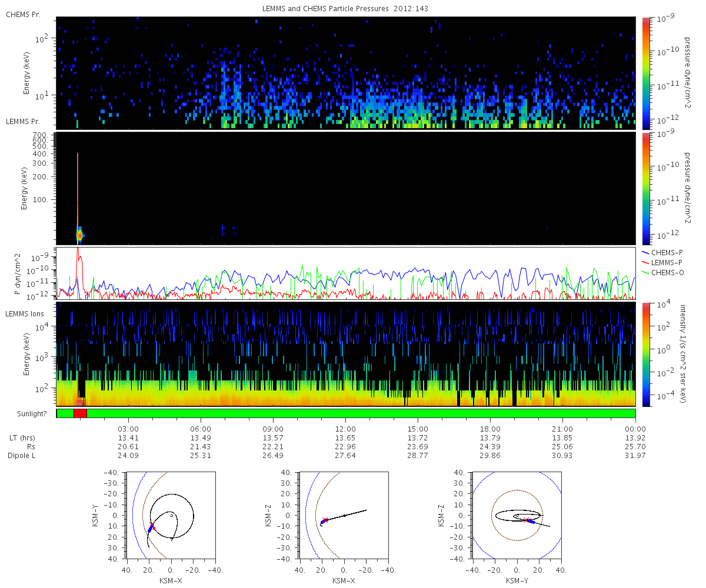706x588 pixels.
Task: Click the red X marker in the KSM-X/KSM-Y orbit plot
Action: click(x=152, y=526)
